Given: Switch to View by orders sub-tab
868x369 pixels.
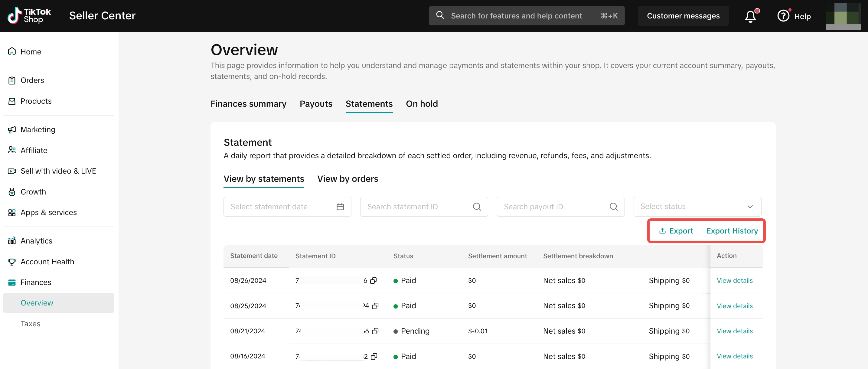Looking at the screenshot, I should (348, 179).
